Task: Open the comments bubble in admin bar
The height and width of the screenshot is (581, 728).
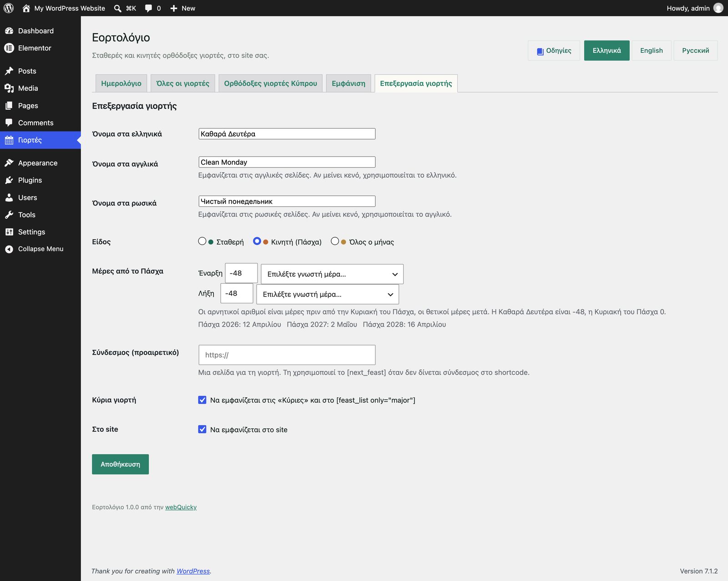Action: tap(148, 8)
